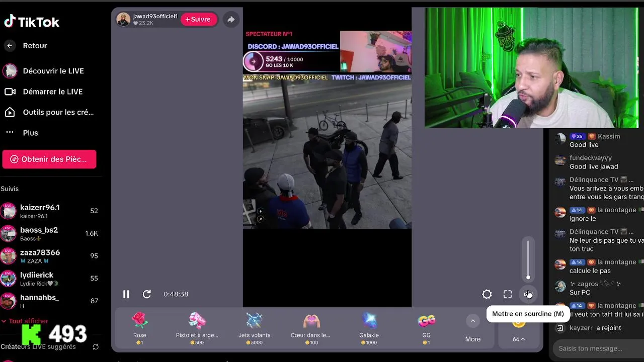Enter fullscreen mode
Viewport: 644px width, 362px height.
[x=508, y=294]
